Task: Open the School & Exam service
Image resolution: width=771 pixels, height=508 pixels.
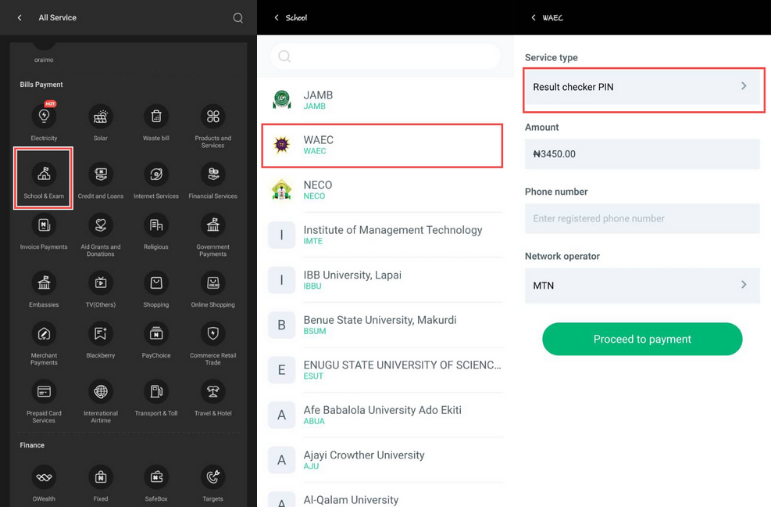Action: click(x=43, y=178)
